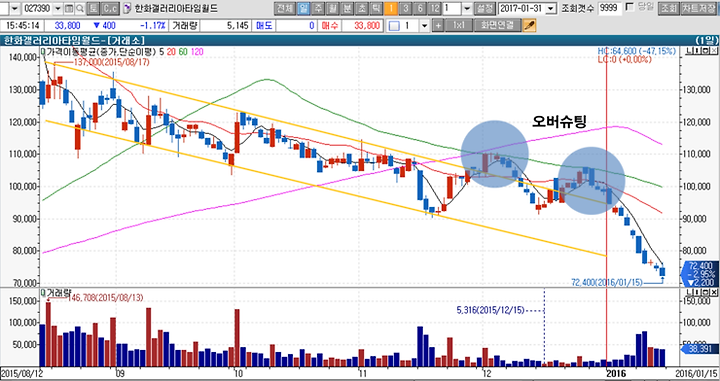Click the 120 moving average legend number
Screen dimensions: 720x381
click(197, 51)
